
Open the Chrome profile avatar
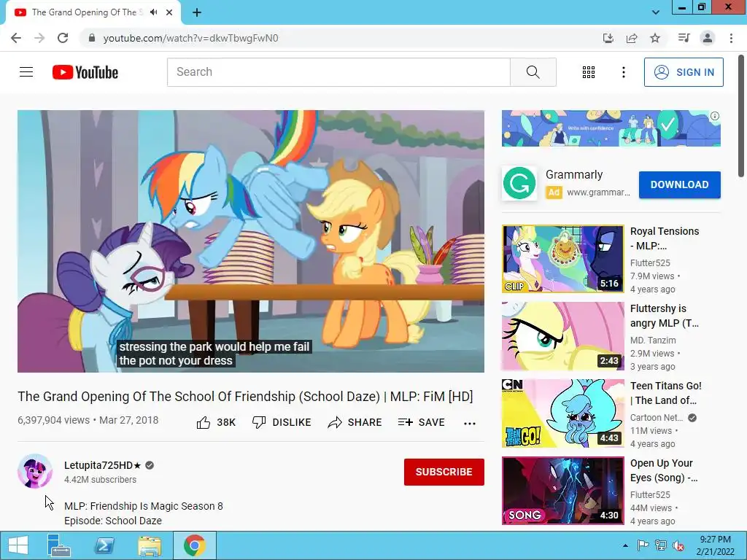[708, 38]
